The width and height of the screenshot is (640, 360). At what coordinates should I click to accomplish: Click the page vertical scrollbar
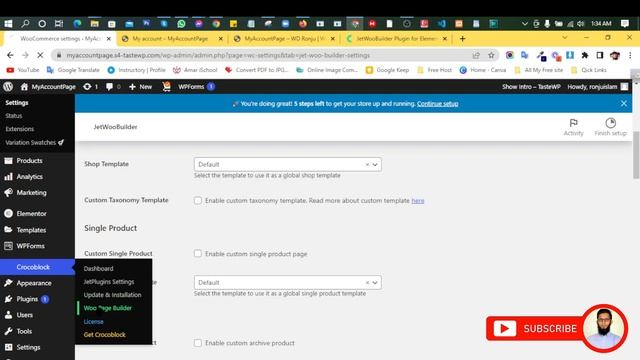(x=636, y=155)
